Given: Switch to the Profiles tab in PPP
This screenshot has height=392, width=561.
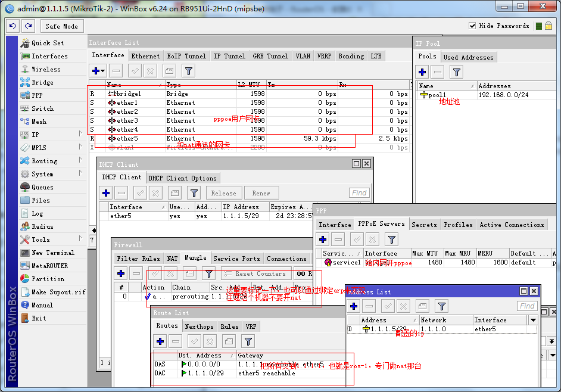Looking at the screenshot, I should point(458,225).
